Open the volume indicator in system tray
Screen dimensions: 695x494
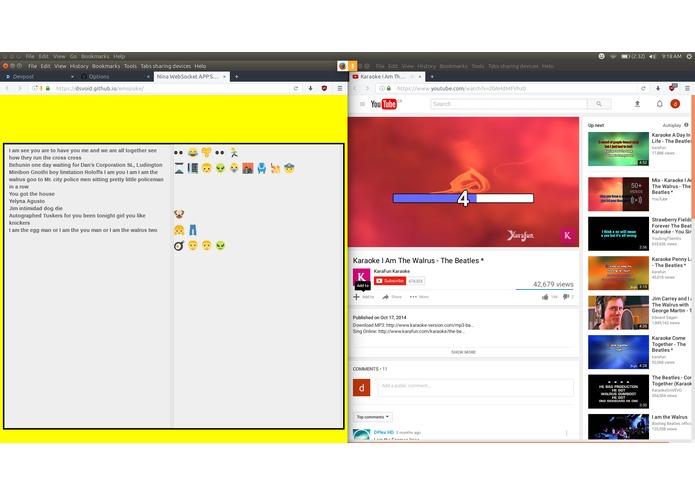pos(652,56)
